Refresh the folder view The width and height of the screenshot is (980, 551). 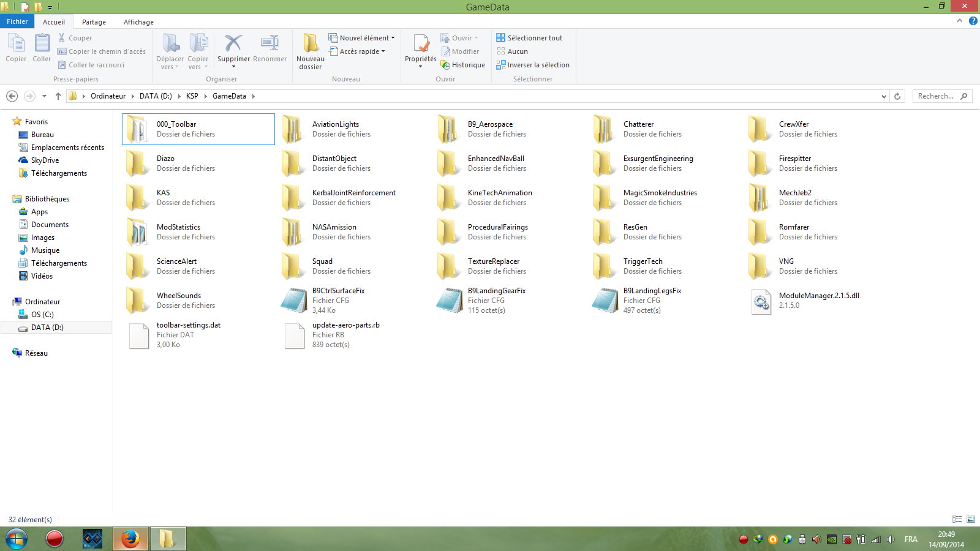click(x=897, y=96)
